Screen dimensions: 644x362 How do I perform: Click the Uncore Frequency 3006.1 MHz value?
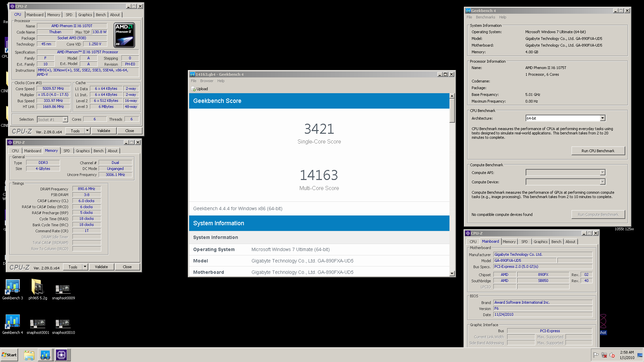[x=115, y=175]
